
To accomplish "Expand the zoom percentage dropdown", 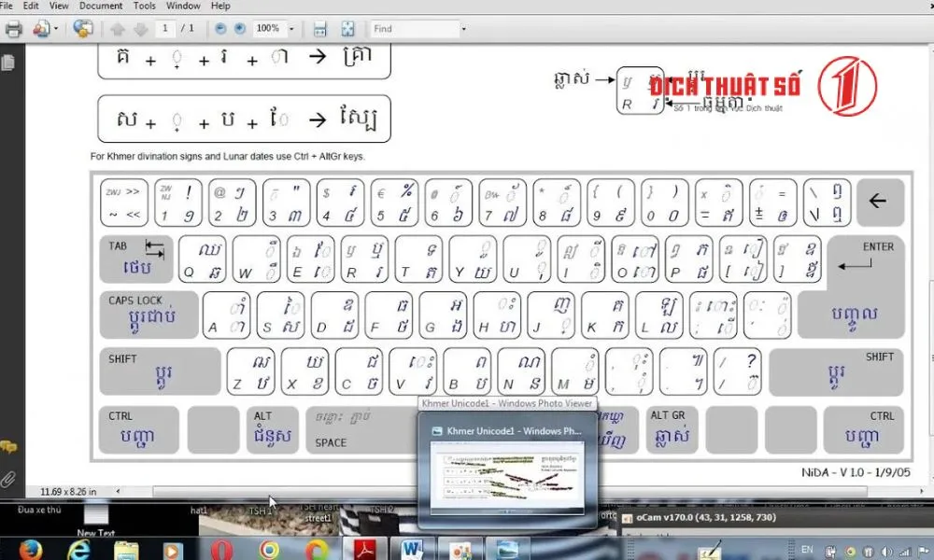I will pyautogui.click(x=292, y=29).
